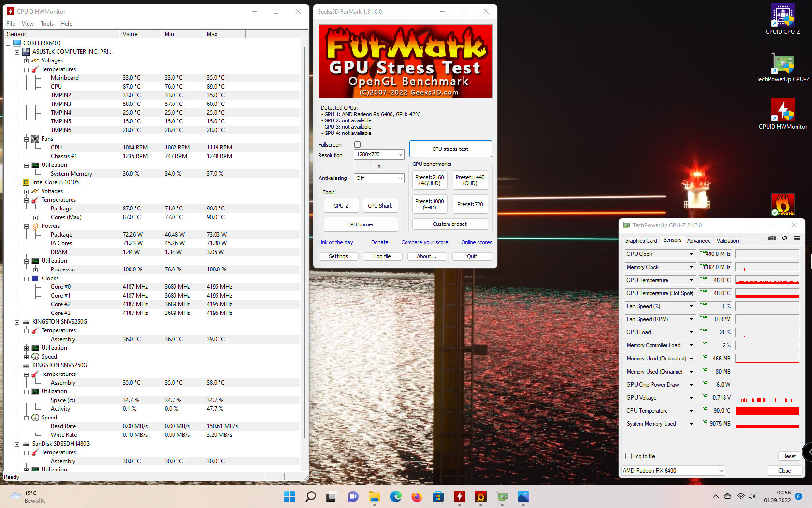Switch to GPU-Z via taskbar icon
Viewport: 812px width, 508px height.
(x=503, y=497)
